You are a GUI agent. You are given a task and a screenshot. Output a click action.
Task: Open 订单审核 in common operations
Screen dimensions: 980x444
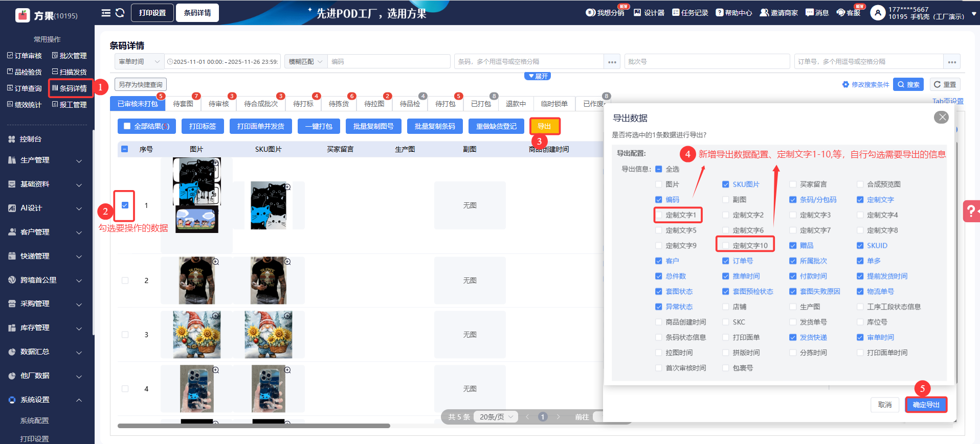(x=25, y=56)
